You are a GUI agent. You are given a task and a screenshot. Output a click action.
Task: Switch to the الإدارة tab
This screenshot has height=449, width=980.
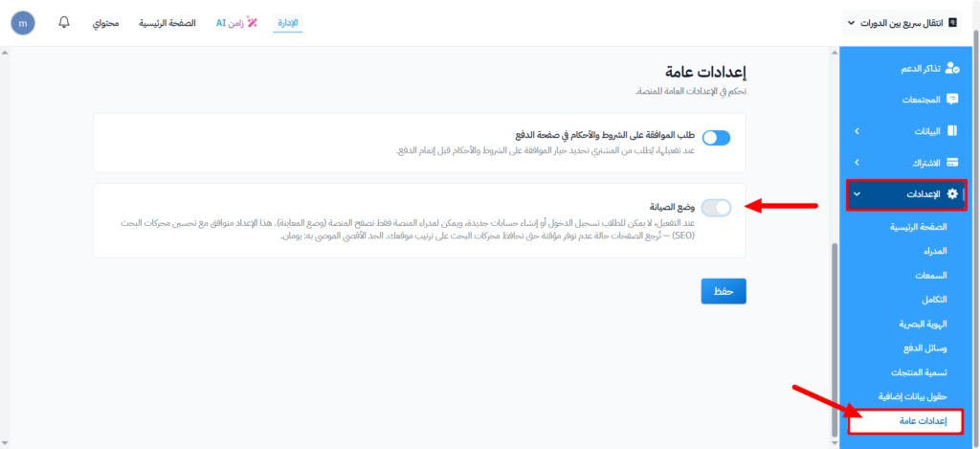click(287, 22)
